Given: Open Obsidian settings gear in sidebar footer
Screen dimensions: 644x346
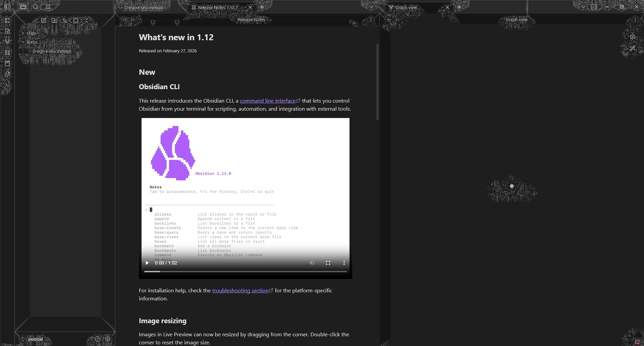Looking at the screenshot, I should pyautogui.click(x=108, y=339).
